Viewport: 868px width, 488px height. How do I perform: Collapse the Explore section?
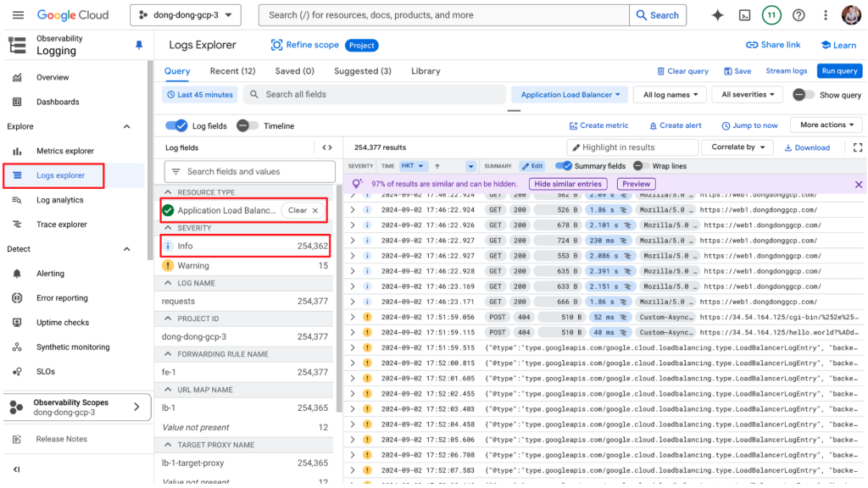(x=127, y=126)
